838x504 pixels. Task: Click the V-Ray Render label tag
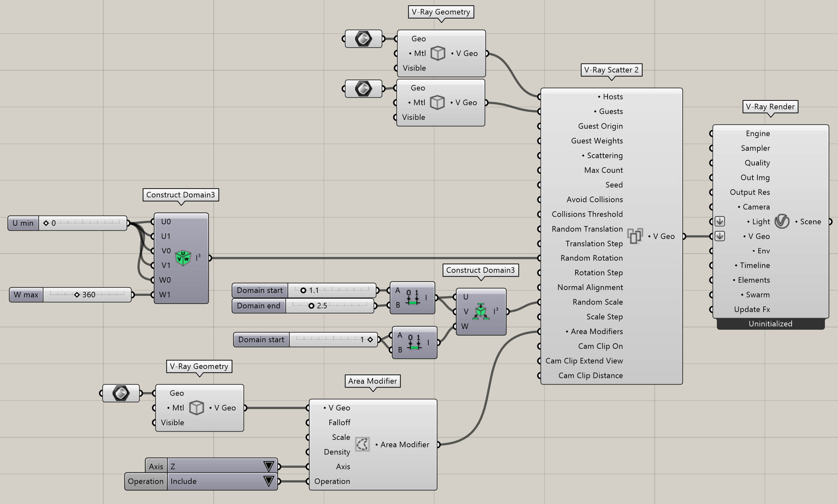pos(770,107)
